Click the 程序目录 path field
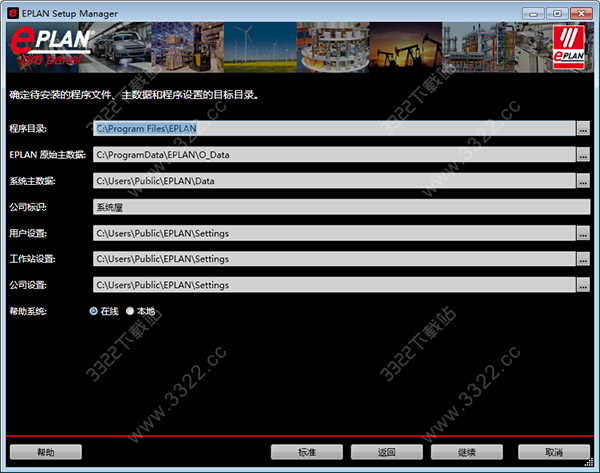Image resolution: width=600 pixels, height=473 pixels. point(334,129)
